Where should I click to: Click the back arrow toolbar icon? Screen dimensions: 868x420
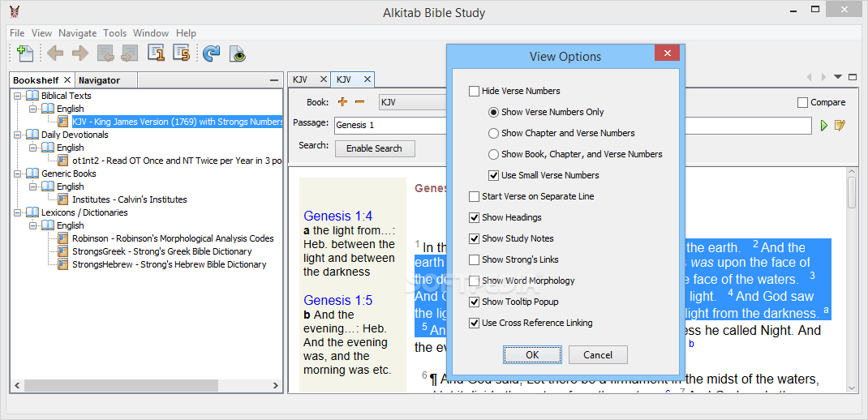click(x=55, y=54)
